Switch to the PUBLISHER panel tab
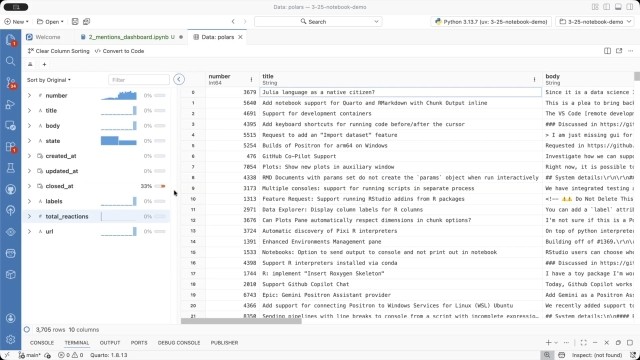The width and height of the screenshot is (640, 360). point(224,343)
